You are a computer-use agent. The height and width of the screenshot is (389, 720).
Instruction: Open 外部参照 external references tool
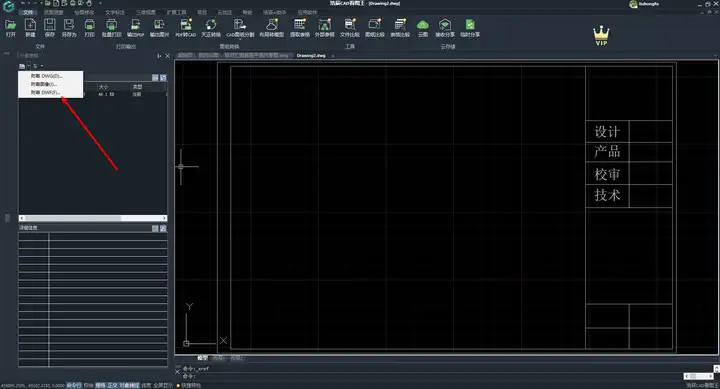(325, 28)
